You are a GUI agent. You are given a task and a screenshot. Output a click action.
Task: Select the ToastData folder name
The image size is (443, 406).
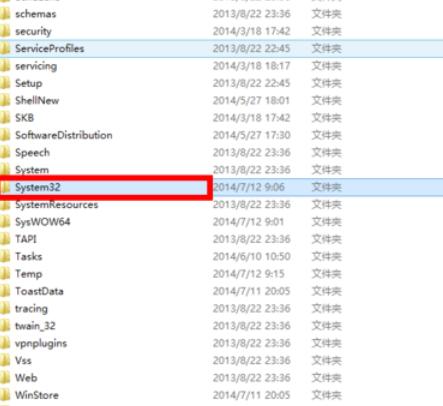click(39, 291)
